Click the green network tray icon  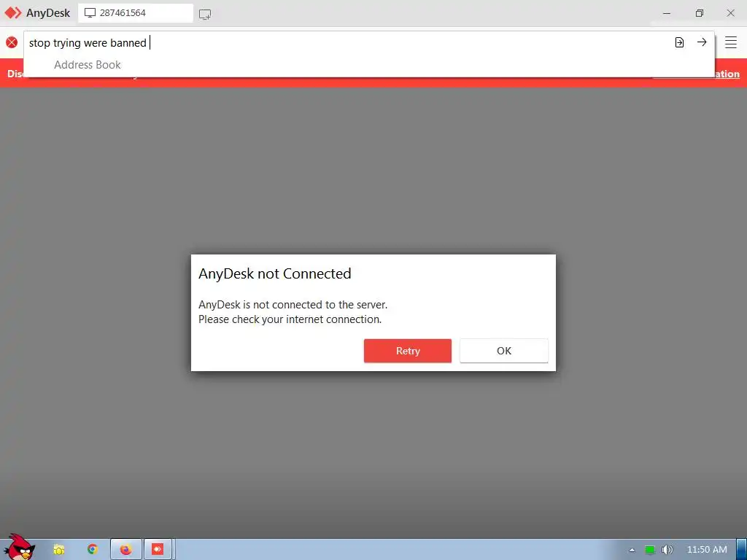coord(650,550)
